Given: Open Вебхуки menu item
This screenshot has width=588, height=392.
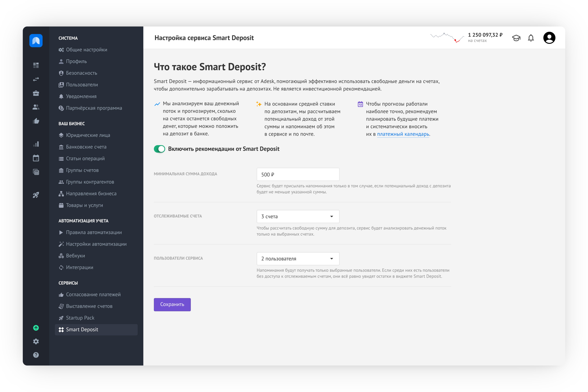Looking at the screenshot, I should point(96,256).
